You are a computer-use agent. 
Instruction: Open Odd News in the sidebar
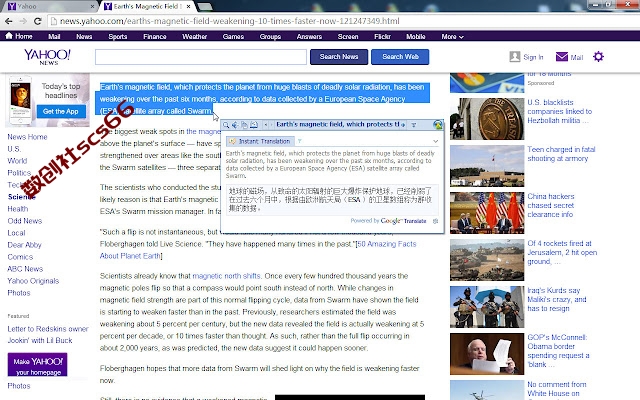point(24,221)
